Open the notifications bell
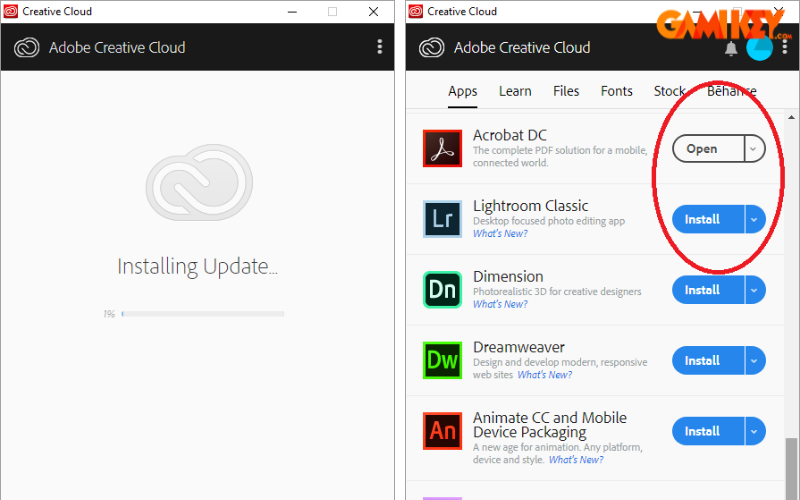Screen dimensions: 800x500 [731, 48]
